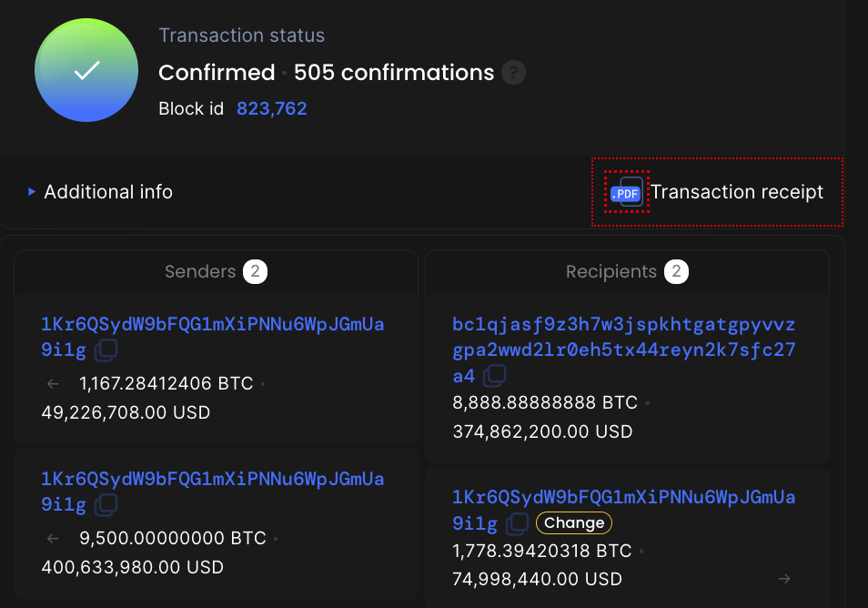Click the PDF transaction receipt icon
Viewport: 868px width, 608px height.
coord(626,191)
